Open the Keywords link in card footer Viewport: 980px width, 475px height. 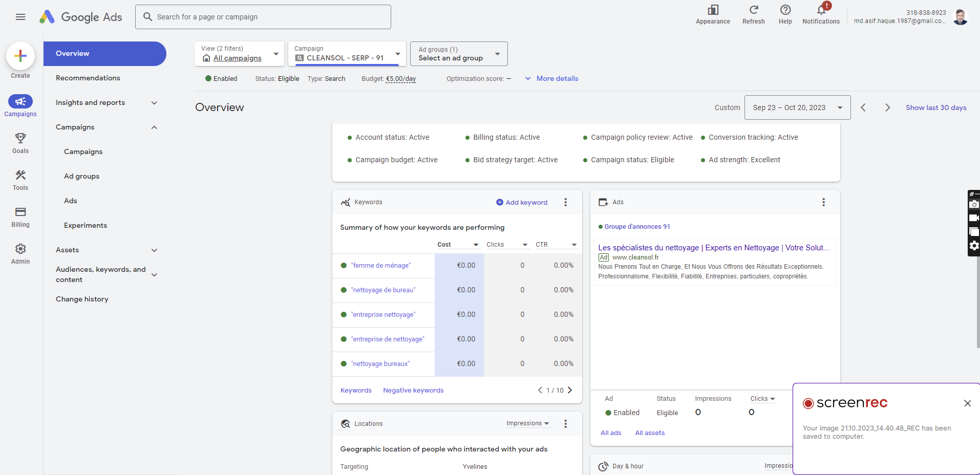[356, 390]
